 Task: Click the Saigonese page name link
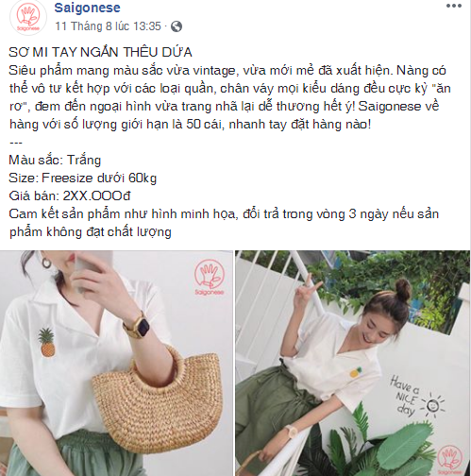pos(87,8)
